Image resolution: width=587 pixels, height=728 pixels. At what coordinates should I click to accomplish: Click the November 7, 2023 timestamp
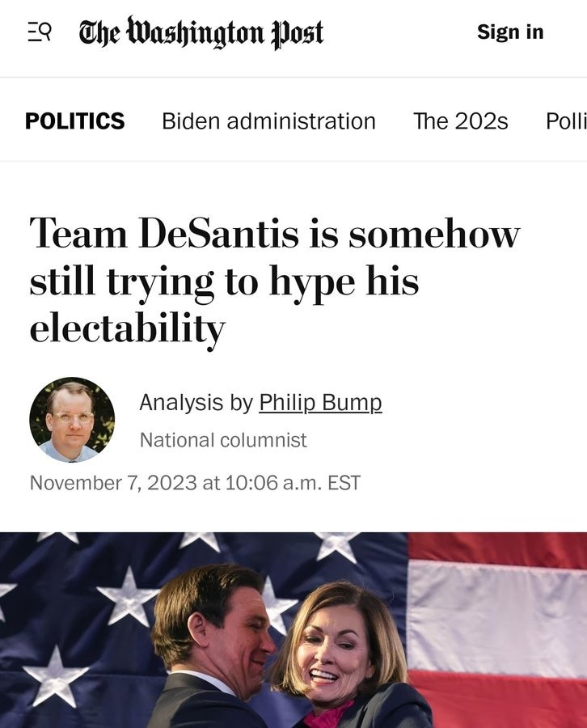pos(113,483)
